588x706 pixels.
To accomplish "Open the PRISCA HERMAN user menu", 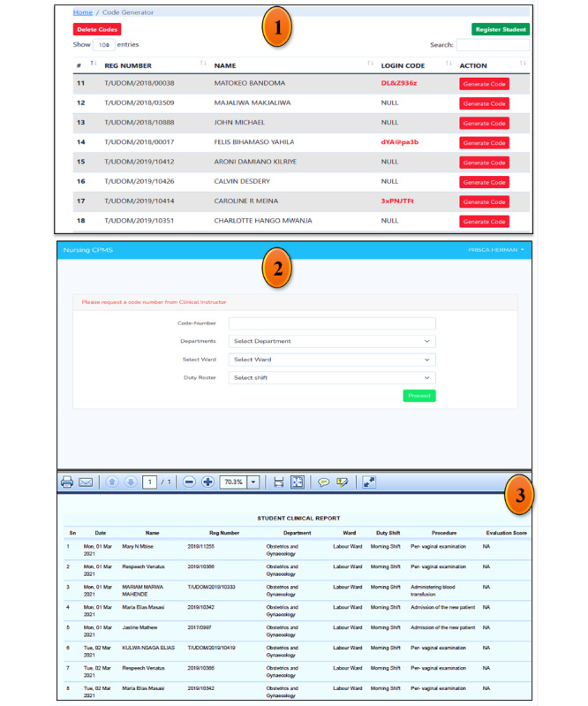I will coord(496,250).
